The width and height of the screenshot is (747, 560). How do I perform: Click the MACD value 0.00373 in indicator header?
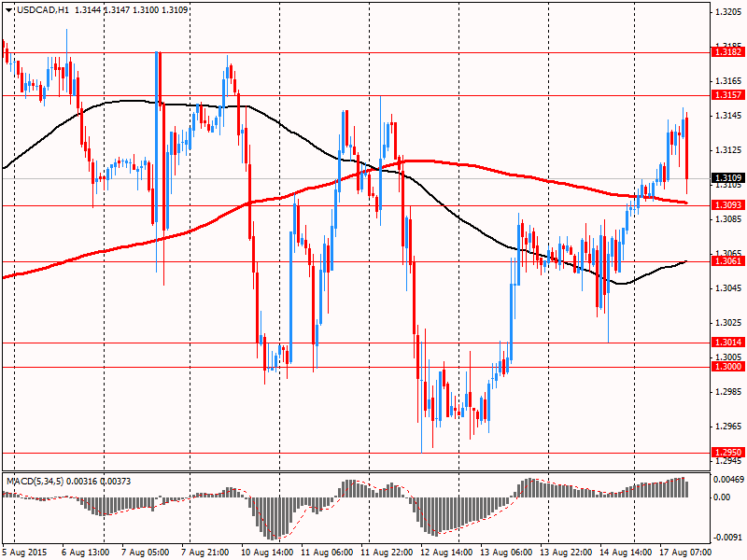[115, 482]
